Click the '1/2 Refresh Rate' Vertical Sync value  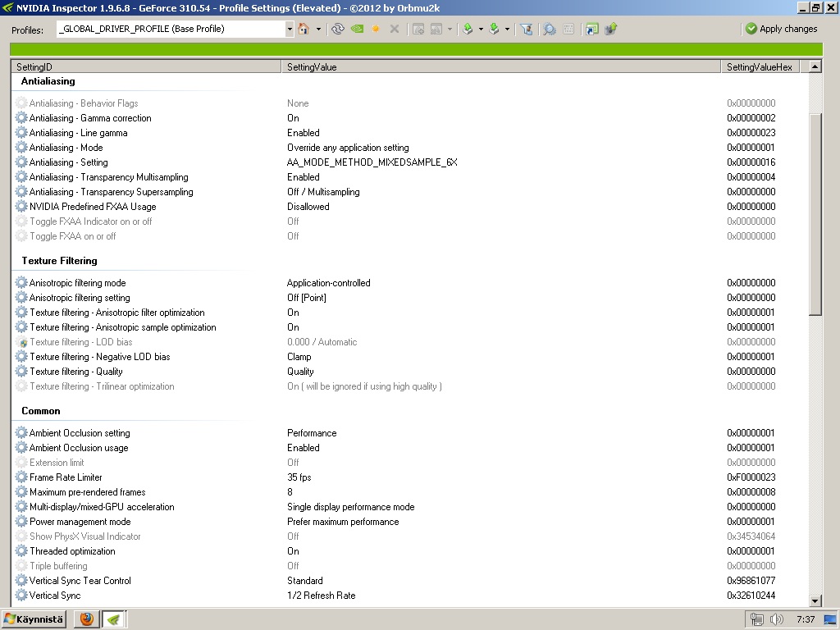(321, 596)
